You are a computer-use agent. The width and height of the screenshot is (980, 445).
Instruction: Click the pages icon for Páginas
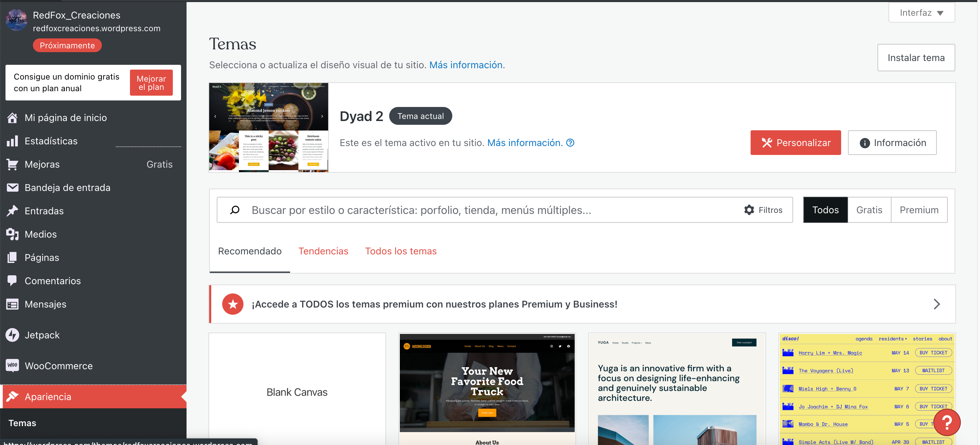12,257
